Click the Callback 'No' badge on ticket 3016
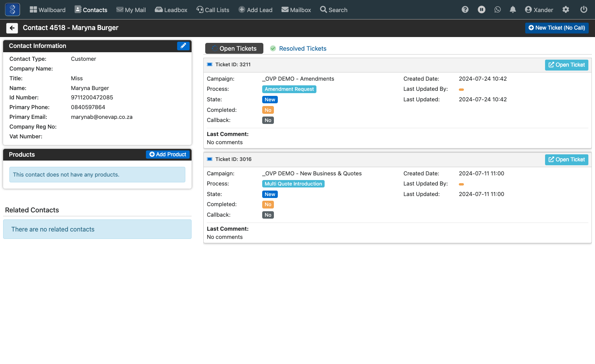The width and height of the screenshot is (595, 364). (268, 215)
